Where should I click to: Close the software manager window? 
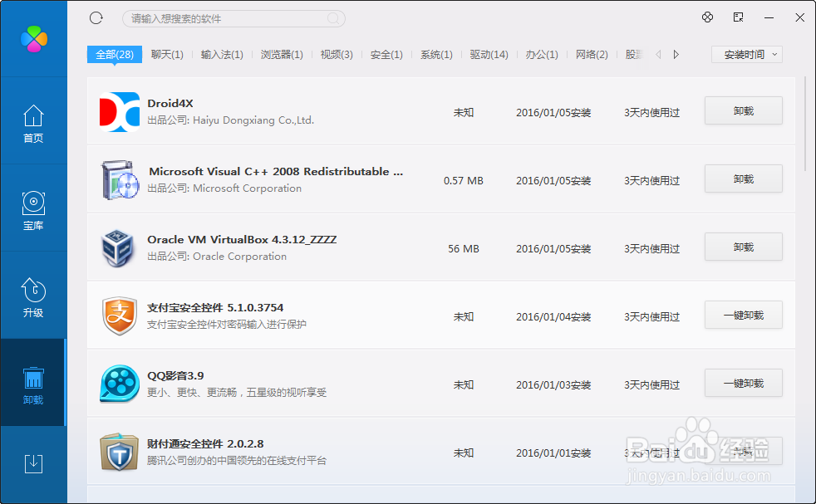click(x=800, y=17)
